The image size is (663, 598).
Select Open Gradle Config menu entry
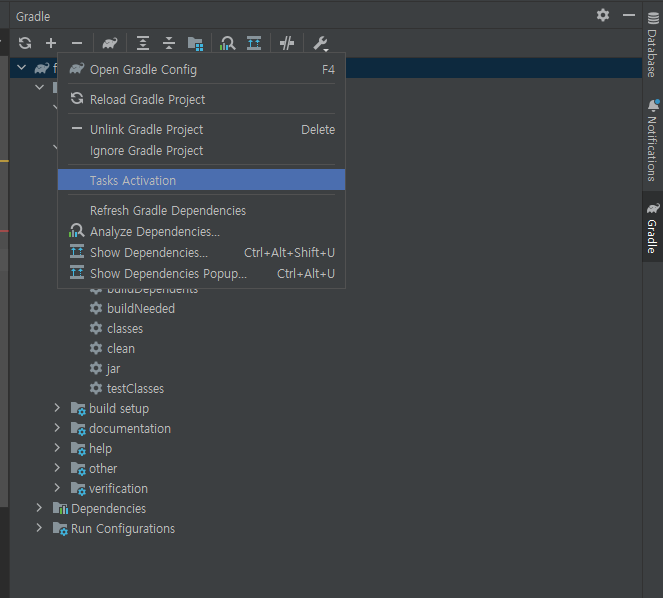(201, 69)
